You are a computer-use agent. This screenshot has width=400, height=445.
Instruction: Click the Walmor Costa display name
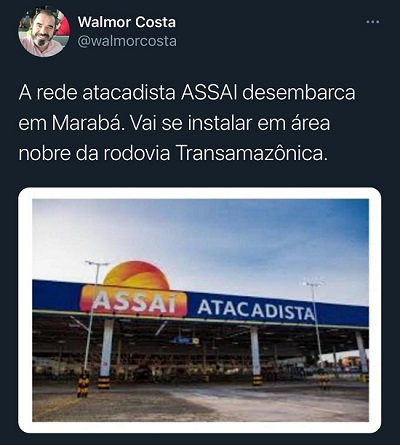coord(127,22)
